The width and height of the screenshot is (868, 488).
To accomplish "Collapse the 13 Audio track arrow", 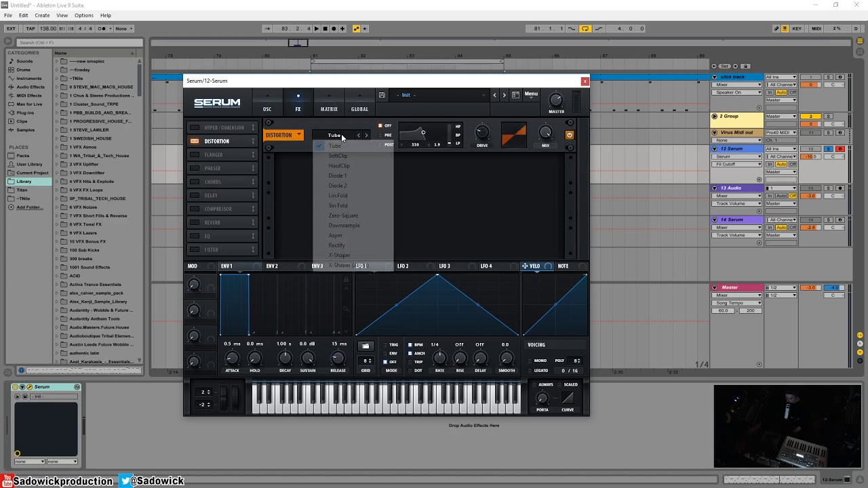I will (715, 188).
